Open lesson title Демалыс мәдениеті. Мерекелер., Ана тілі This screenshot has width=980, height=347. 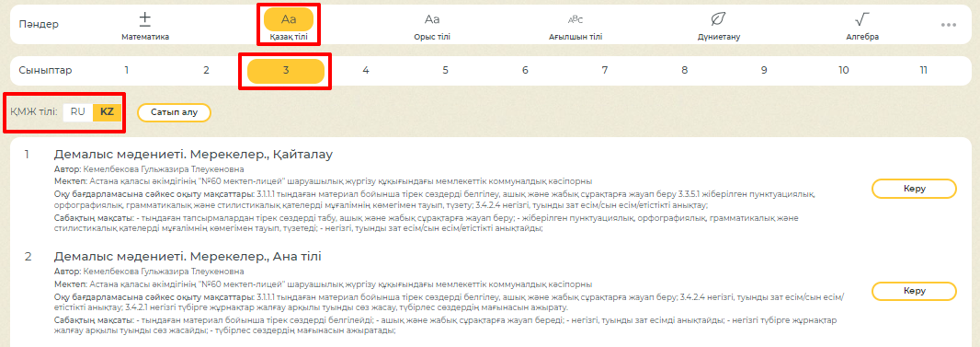point(188,257)
